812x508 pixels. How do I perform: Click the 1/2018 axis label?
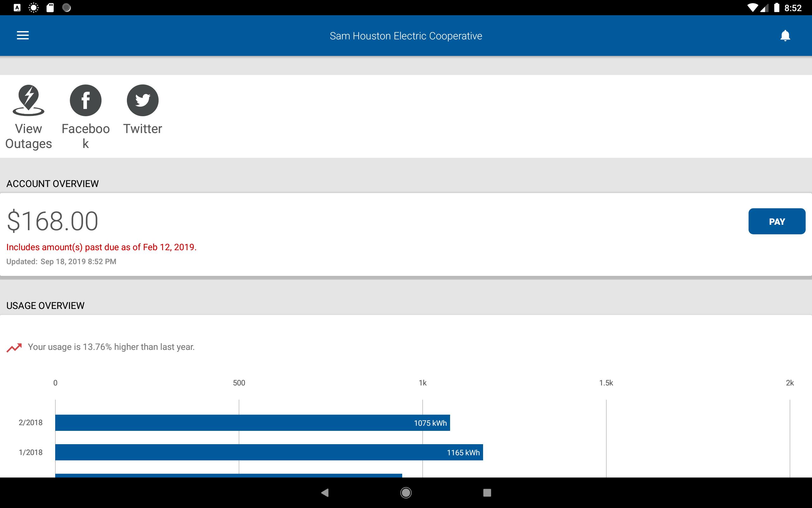pyautogui.click(x=30, y=452)
